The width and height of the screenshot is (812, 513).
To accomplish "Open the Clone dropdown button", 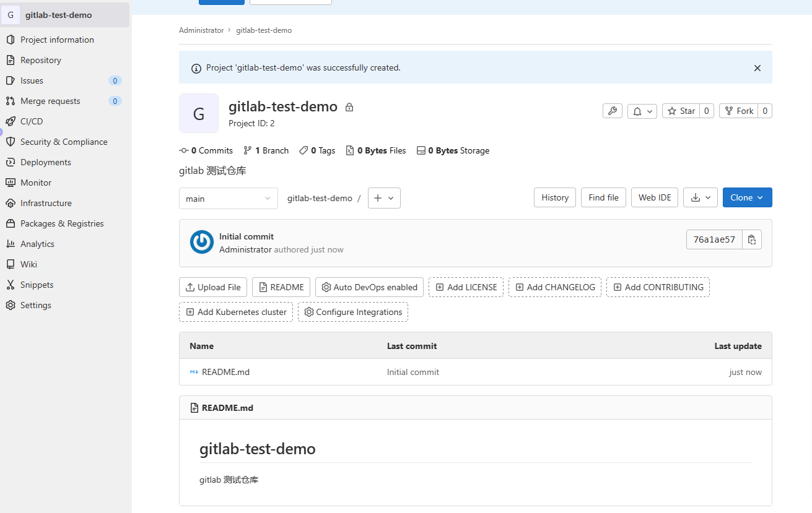I will point(748,197).
